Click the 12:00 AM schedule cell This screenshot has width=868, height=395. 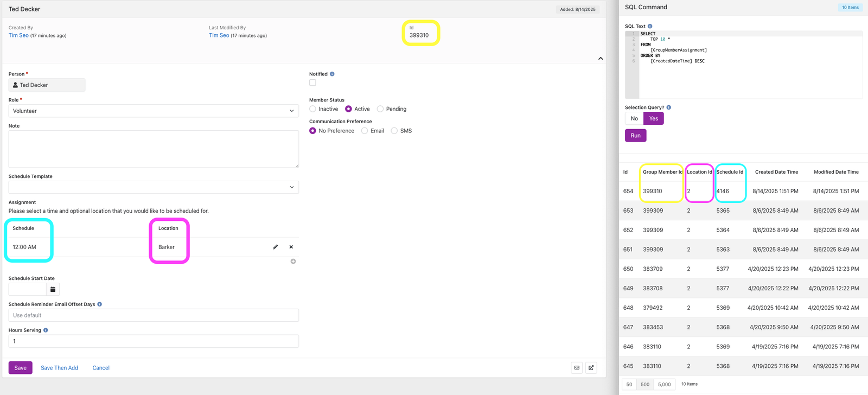click(x=24, y=247)
